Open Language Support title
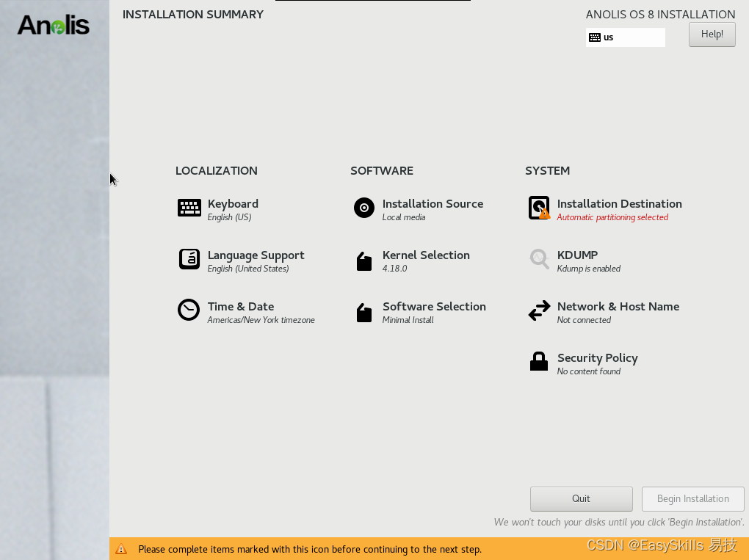 tap(256, 255)
